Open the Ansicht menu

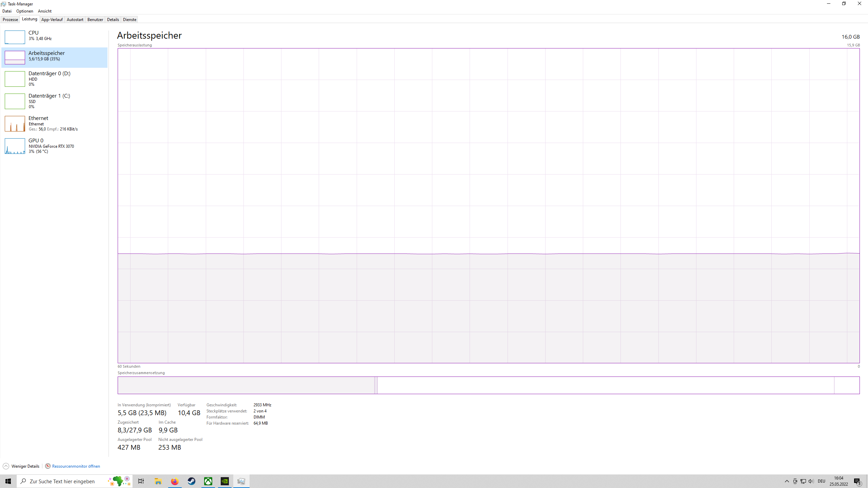(x=45, y=11)
